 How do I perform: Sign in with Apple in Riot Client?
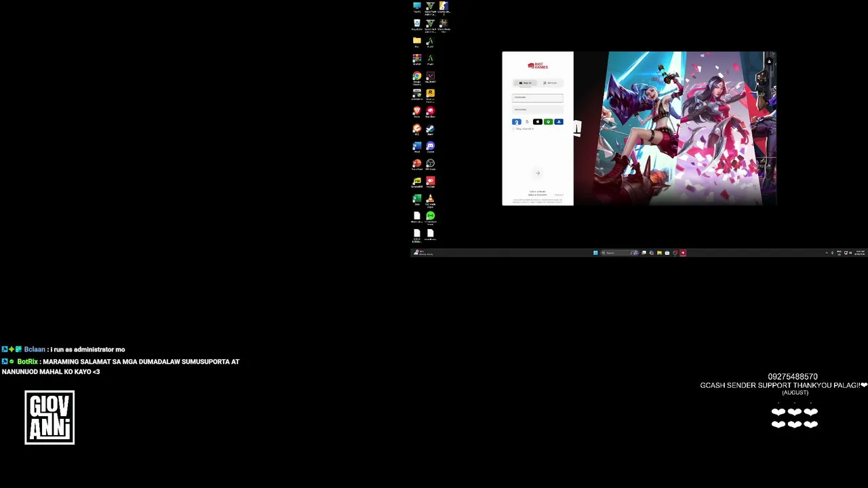(538, 122)
